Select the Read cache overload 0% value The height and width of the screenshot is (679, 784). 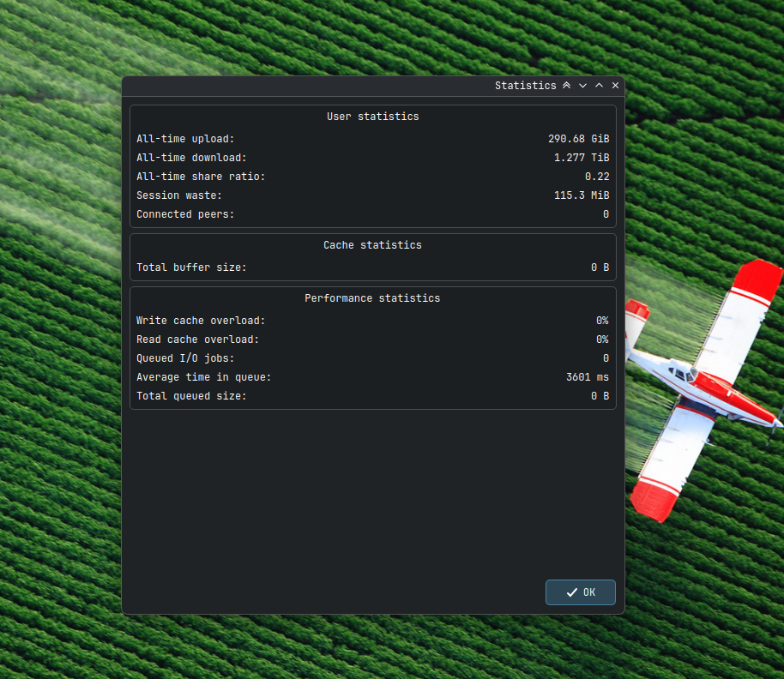602,339
